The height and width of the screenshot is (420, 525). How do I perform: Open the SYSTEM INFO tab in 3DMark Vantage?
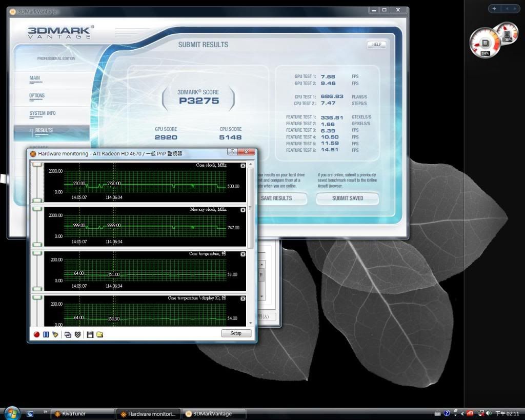pos(43,113)
